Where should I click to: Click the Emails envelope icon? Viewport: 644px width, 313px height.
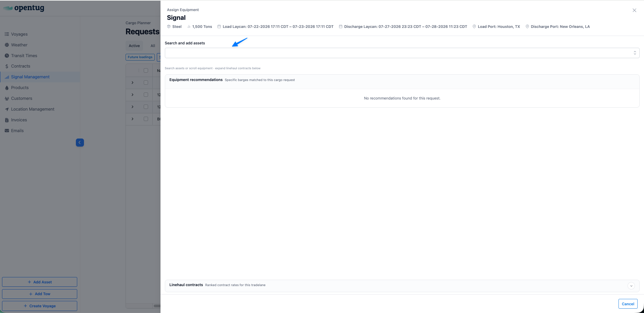[7, 131]
